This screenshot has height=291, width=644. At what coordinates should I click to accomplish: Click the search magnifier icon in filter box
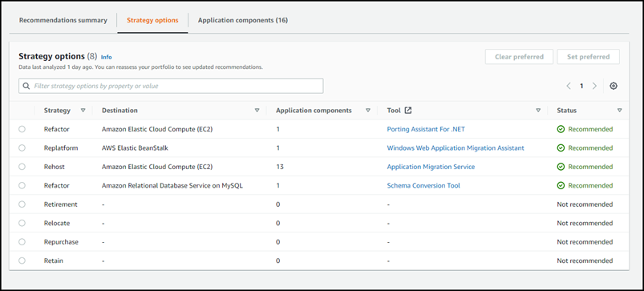(26, 87)
